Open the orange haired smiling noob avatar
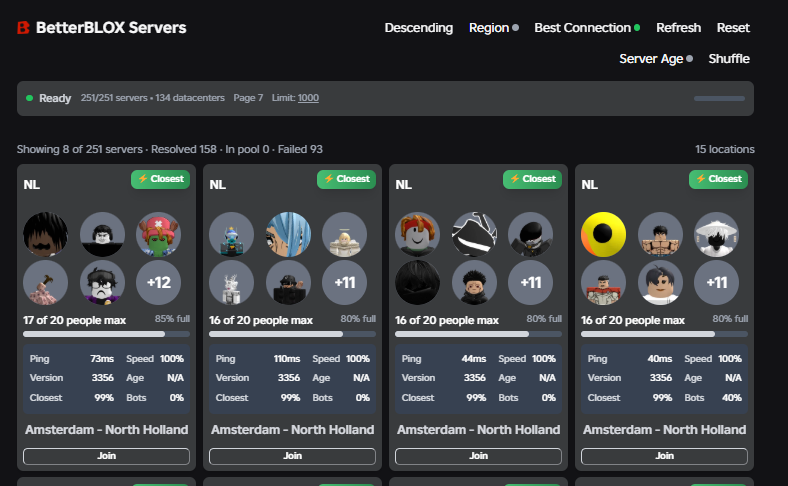The image size is (788, 486). tap(418, 234)
